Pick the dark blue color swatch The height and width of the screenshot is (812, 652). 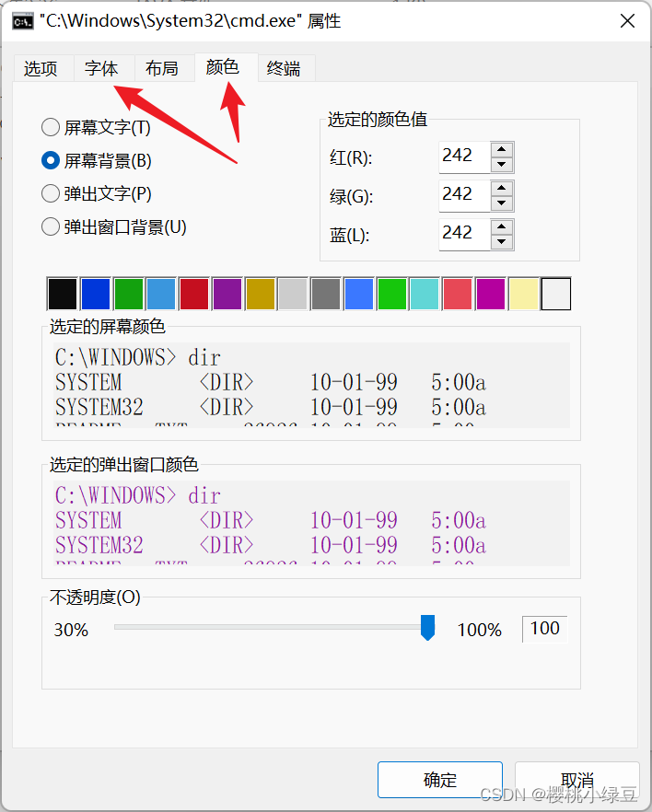click(x=95, y=294)
